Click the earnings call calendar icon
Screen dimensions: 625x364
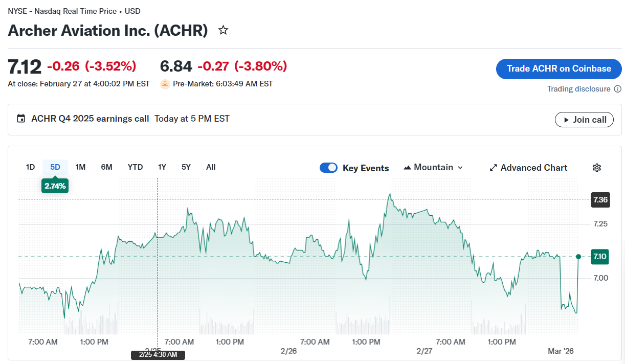20,118
